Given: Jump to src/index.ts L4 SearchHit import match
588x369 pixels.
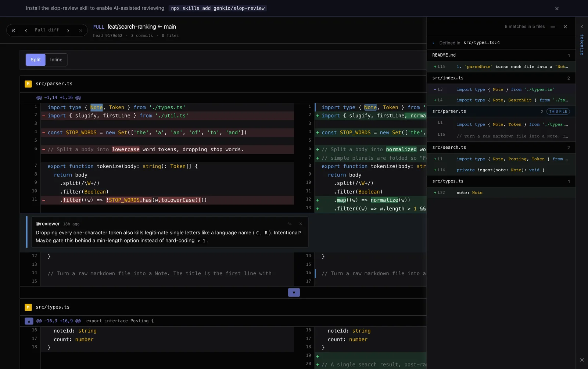Looking at the screenshot, I should pos(501,100).
